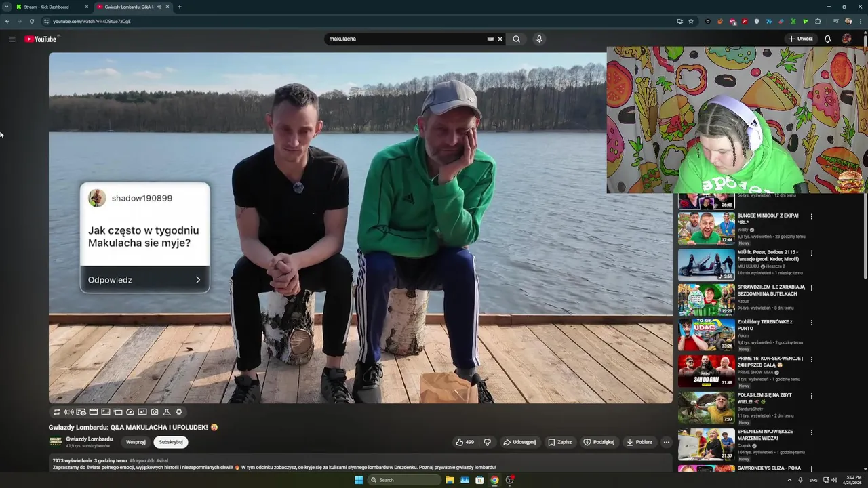Image resolution: width=868 pixels, height=488 pixels.
Task: Save the video with Zapisz
Action: pyautogui.click(x=559, y=442)
